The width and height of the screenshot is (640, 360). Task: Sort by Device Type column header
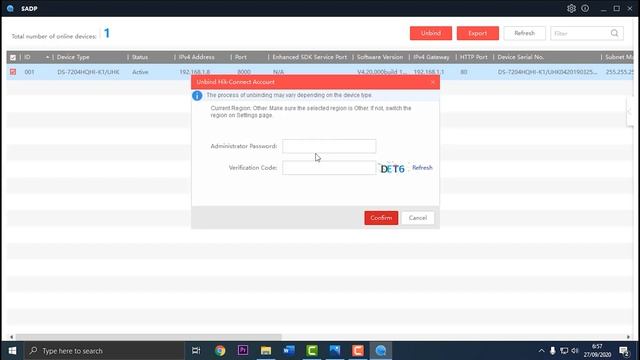point(73,57)
